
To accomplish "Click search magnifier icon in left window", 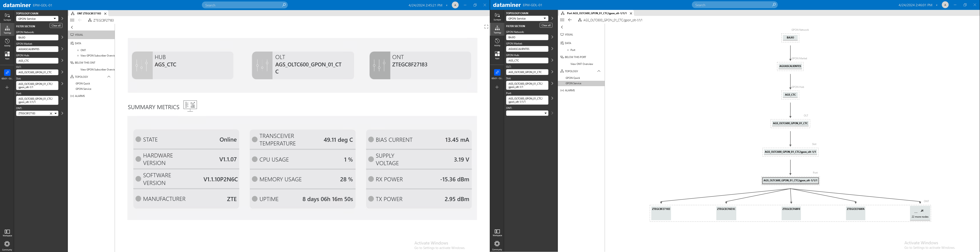I will click(x=284, y=5).
